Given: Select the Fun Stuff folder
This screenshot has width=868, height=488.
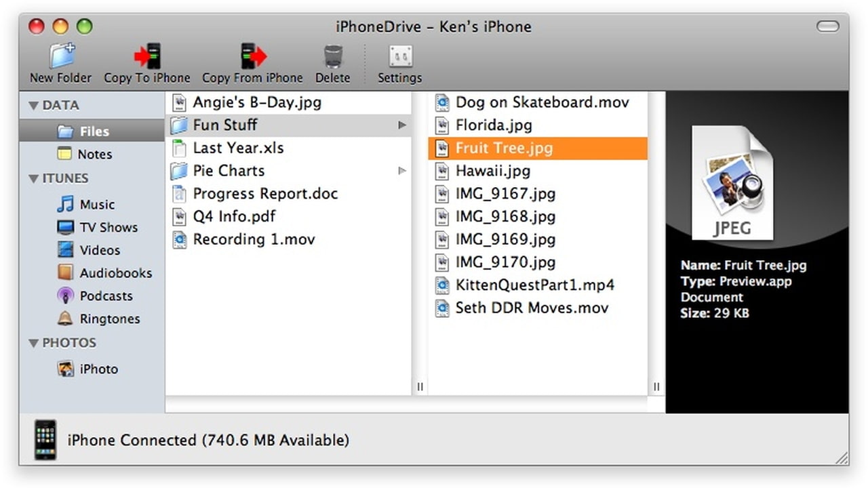Looking at the screenshot, I should [x=288, y=125].
